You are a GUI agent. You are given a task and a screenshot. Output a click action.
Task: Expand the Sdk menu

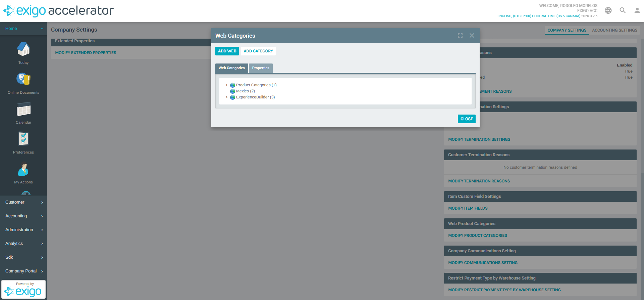coord(23,257)
